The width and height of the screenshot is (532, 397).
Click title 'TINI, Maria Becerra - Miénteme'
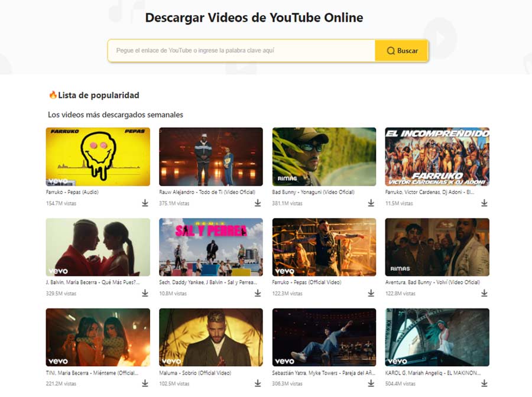(92, 373)
